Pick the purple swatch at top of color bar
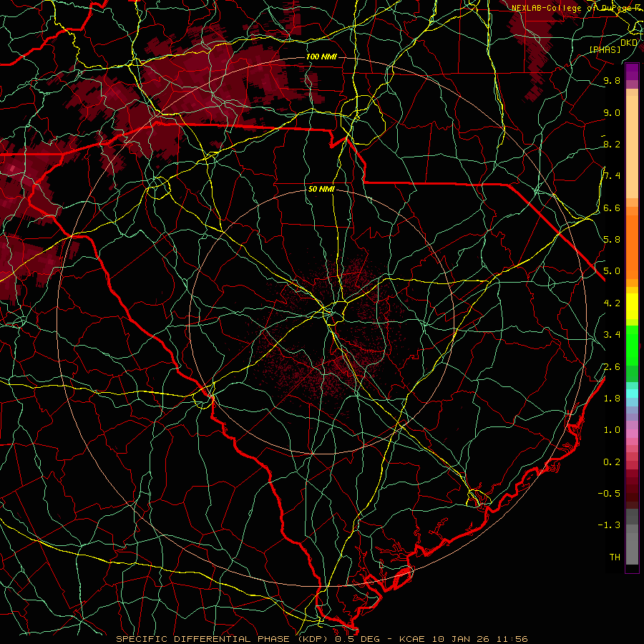The width and height of the screenshot is (644, 644). (632, 72)
